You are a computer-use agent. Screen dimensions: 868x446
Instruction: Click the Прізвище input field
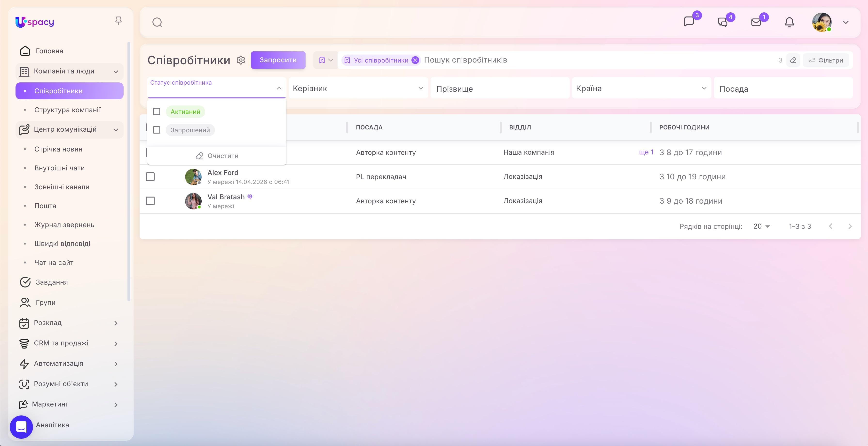(x=500, y=88)
